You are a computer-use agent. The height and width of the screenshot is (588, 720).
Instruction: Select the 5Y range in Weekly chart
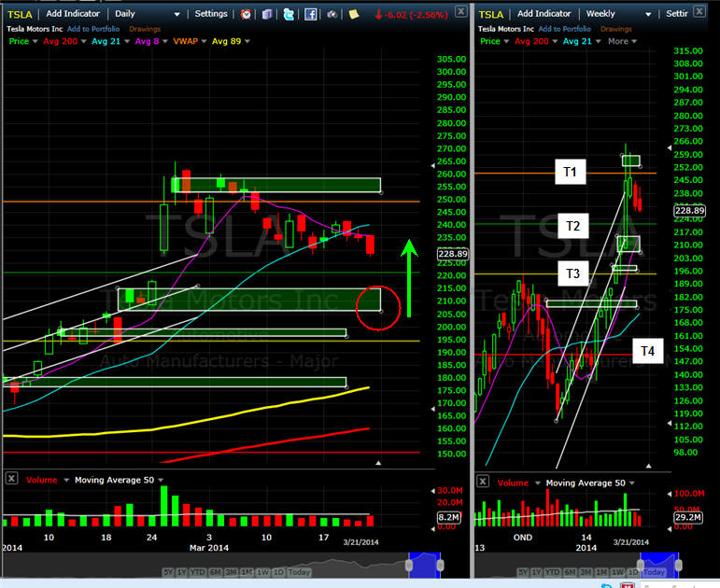point(523,572)
